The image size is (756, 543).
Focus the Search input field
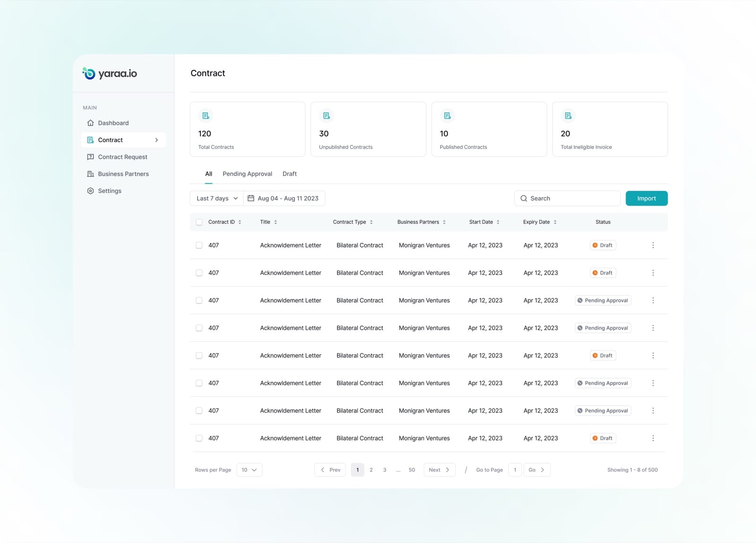567,198
